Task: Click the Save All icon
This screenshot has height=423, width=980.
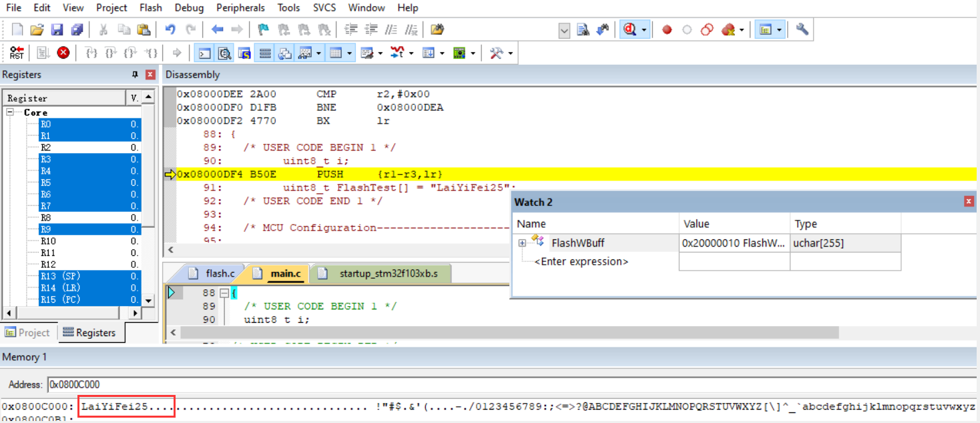Action: click(x=77, y=30)
